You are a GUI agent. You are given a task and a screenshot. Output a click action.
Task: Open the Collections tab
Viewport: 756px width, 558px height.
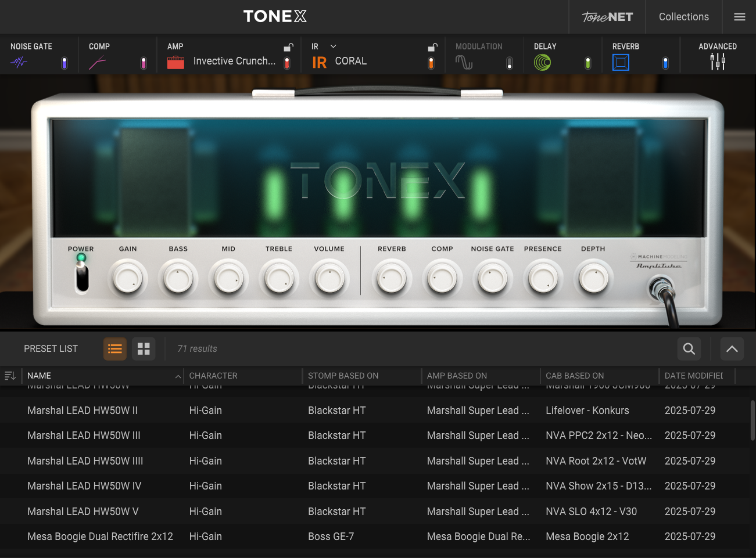coord(684,17)
